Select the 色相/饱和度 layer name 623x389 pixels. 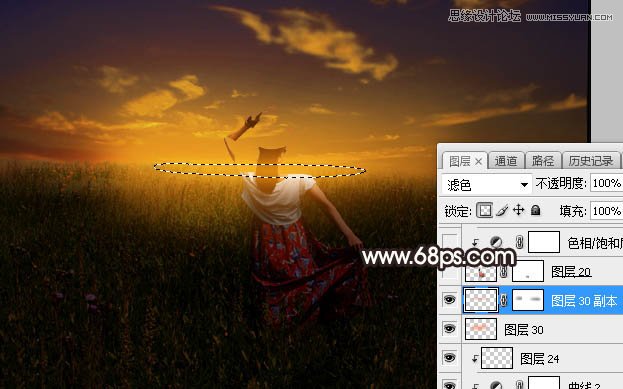click(x=595, y=243)
